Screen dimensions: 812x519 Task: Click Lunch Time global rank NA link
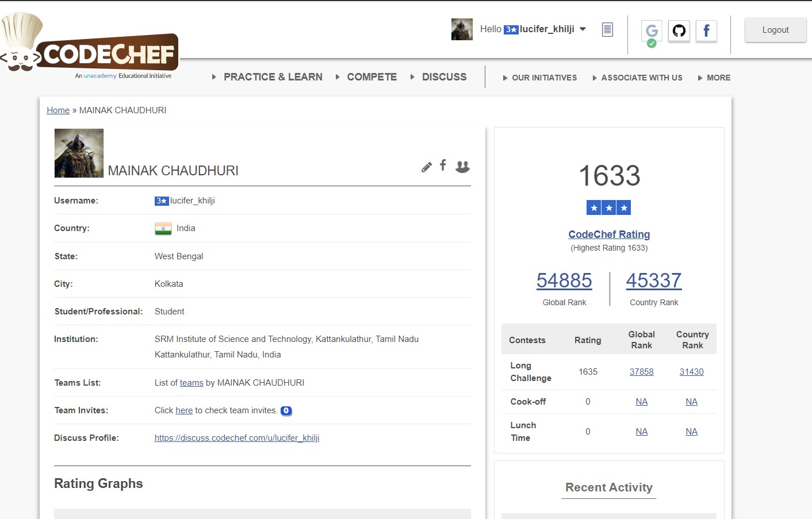coord(641,432)
